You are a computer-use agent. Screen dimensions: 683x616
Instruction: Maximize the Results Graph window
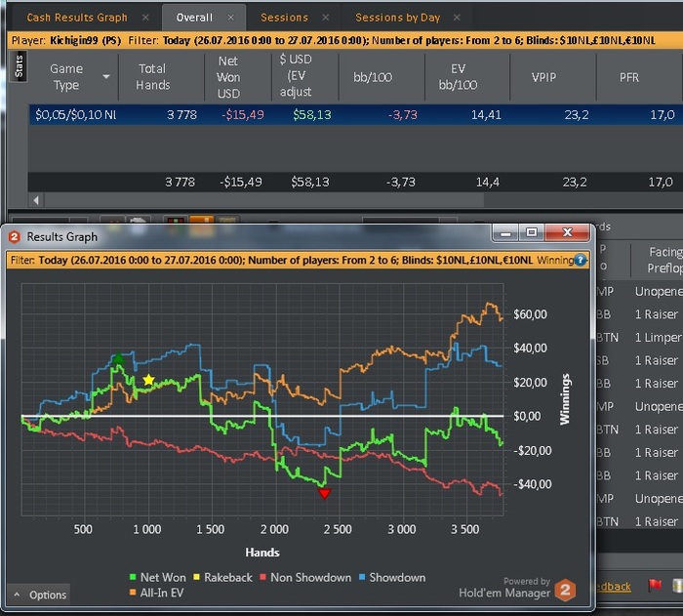(532, 233)
